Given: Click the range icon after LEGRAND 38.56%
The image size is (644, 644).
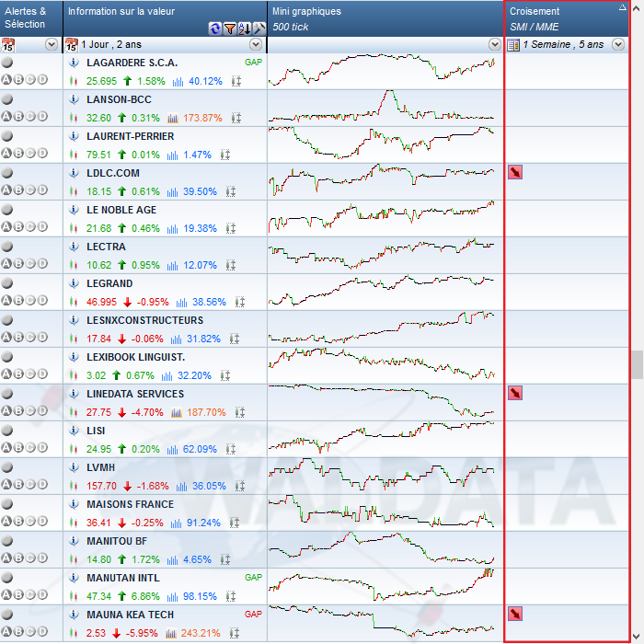Looking at the screenshot, I should click(x=240, y=303).
